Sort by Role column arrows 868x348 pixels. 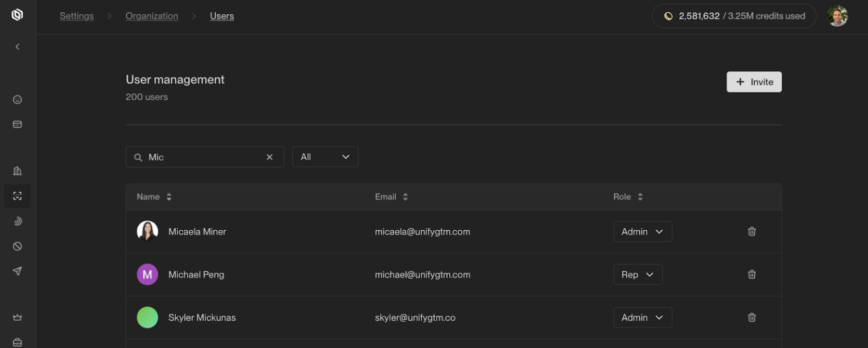[x=640, y=197]
